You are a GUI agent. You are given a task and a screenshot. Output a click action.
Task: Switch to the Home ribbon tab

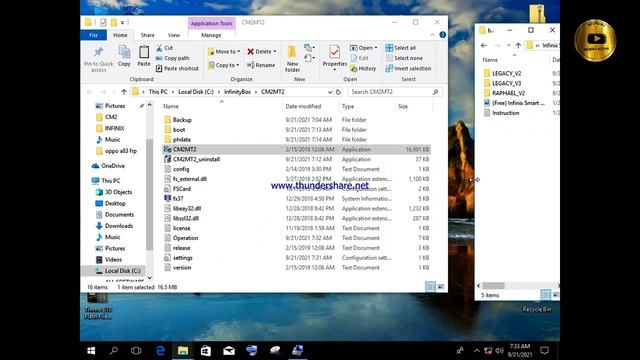[x=120, y=35]
